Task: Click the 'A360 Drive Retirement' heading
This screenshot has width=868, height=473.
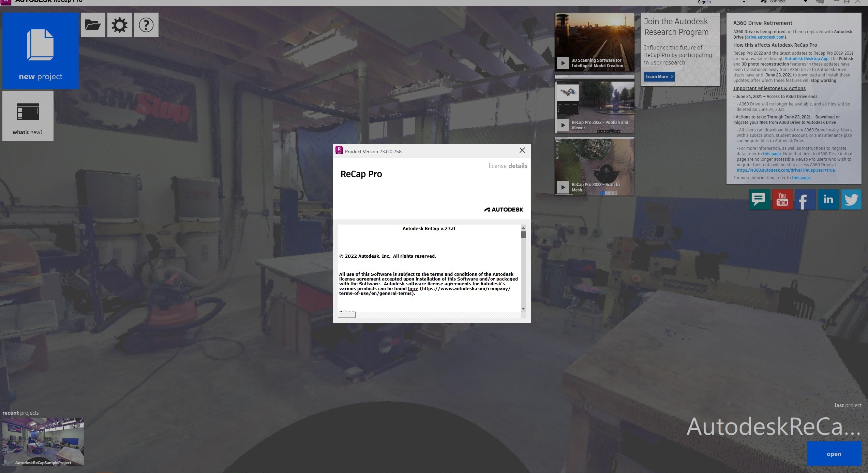Action: pyautogui.click(x=763, y=23)
